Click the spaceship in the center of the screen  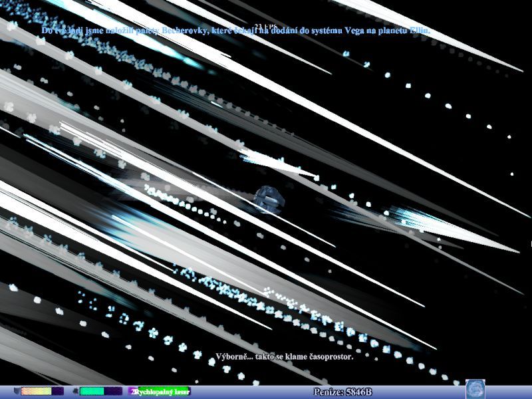(x=269, y=199)
